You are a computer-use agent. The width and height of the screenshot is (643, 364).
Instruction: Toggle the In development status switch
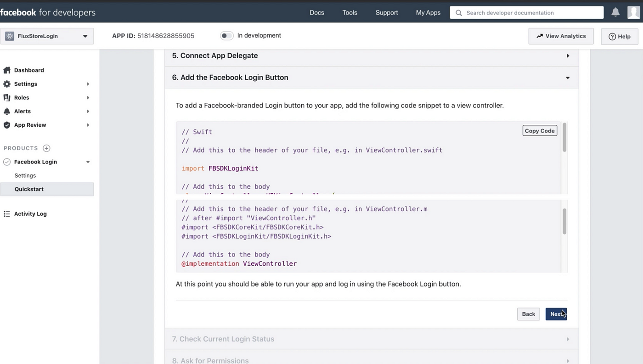227,36
